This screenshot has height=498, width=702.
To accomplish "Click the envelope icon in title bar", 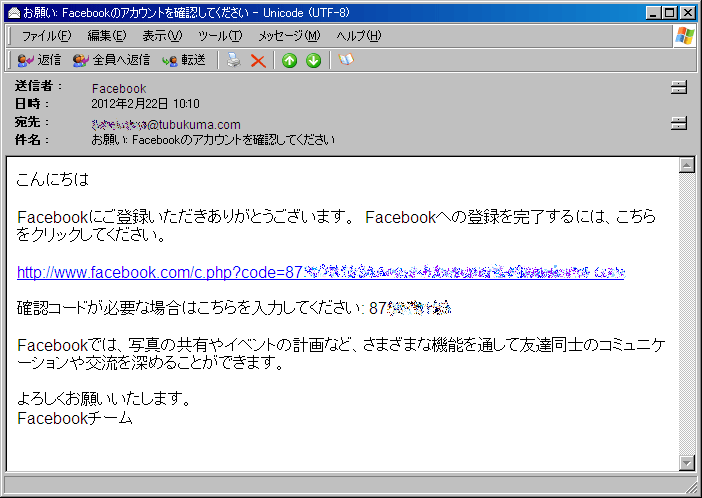I will [x=13, y=13].
